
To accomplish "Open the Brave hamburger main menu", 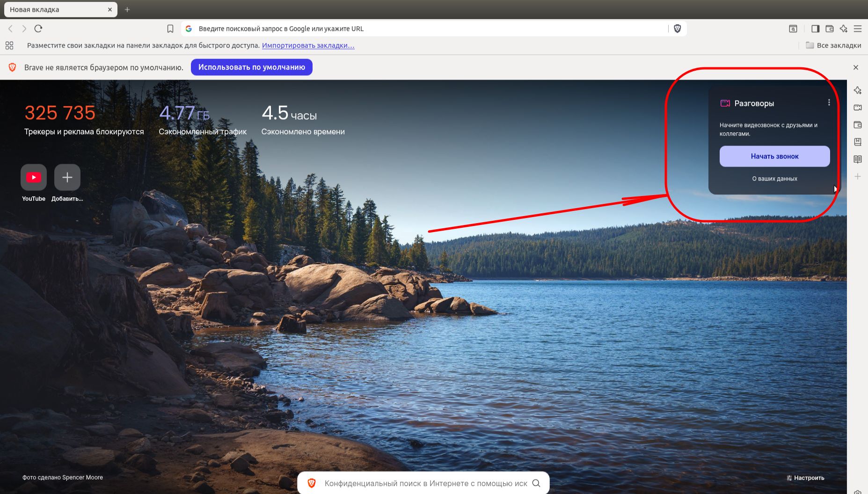I will (x=858, y=29).
